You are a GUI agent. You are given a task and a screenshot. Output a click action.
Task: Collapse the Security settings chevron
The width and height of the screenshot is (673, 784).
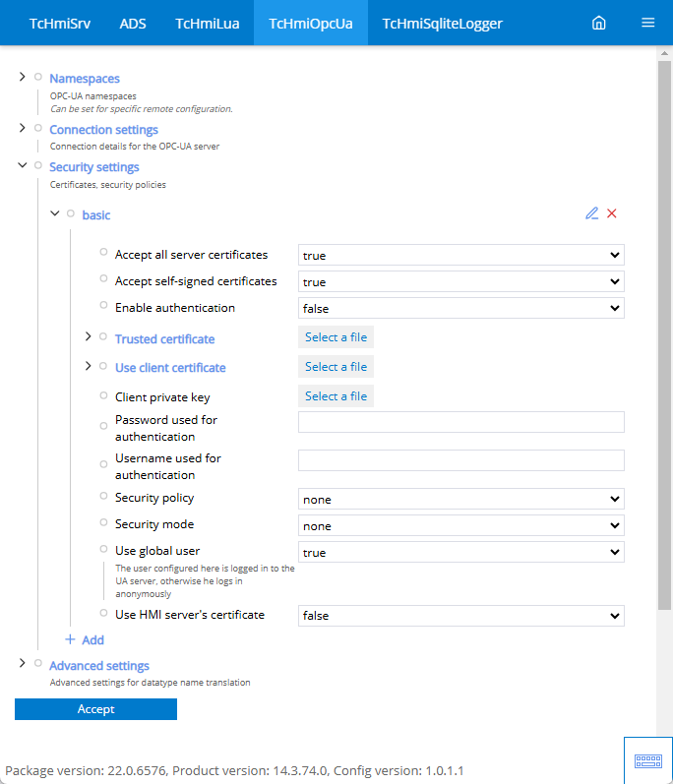pos(22,165)
